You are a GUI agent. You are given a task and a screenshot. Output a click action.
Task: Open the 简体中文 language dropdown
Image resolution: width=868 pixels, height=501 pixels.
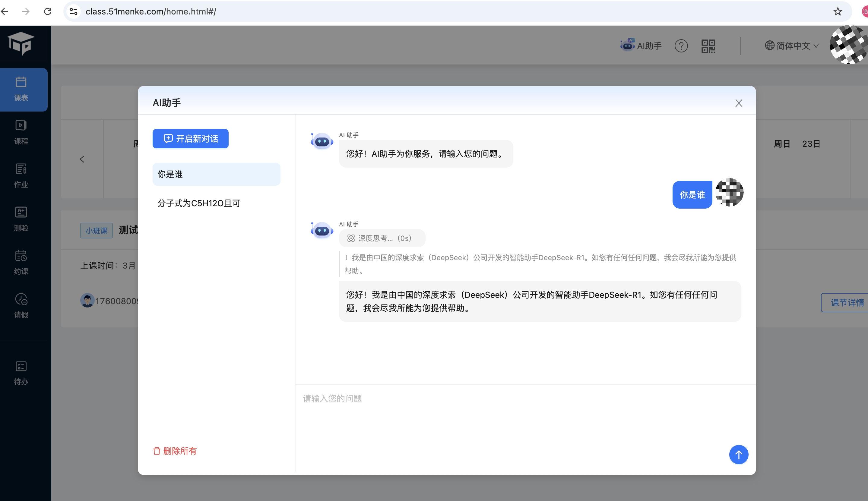click(791, 46)
